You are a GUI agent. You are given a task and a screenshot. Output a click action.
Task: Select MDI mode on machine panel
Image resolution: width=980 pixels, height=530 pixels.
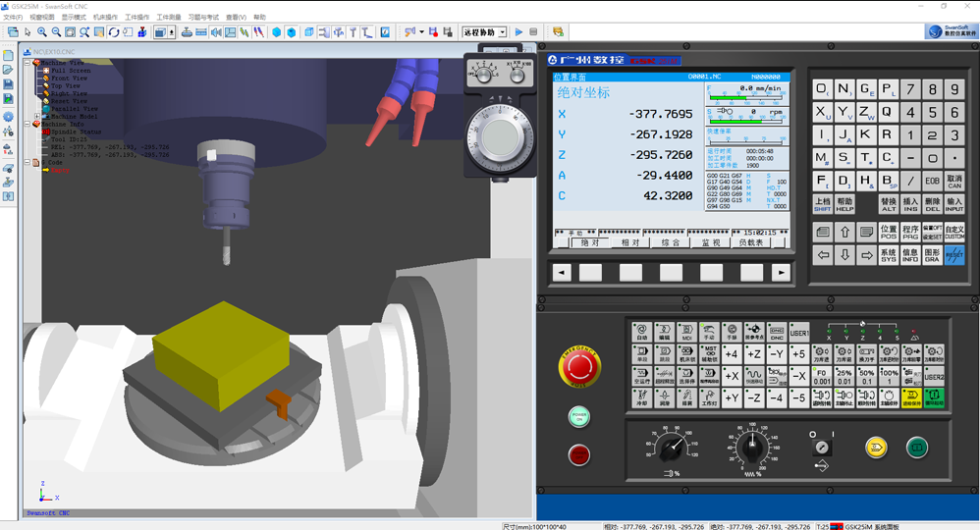[686, 332]
